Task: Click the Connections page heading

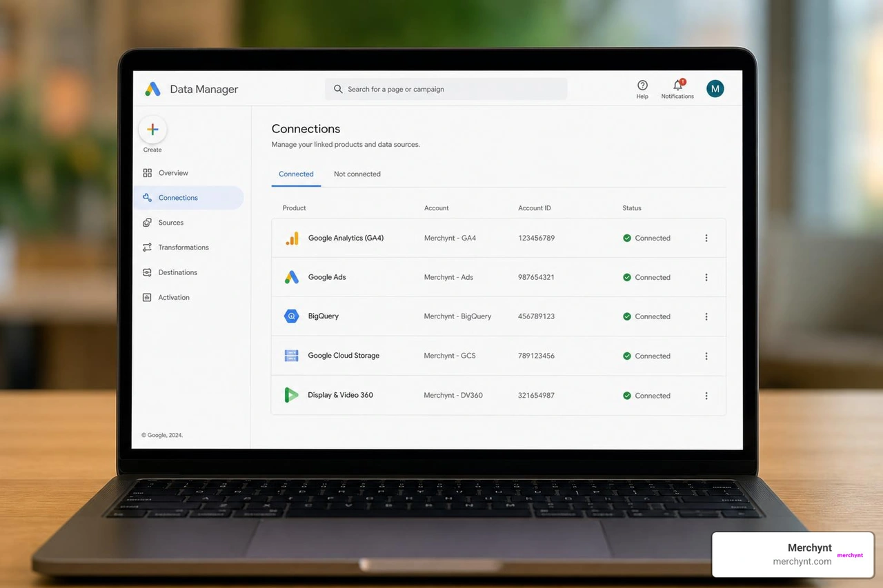Action: click(306, 129)
